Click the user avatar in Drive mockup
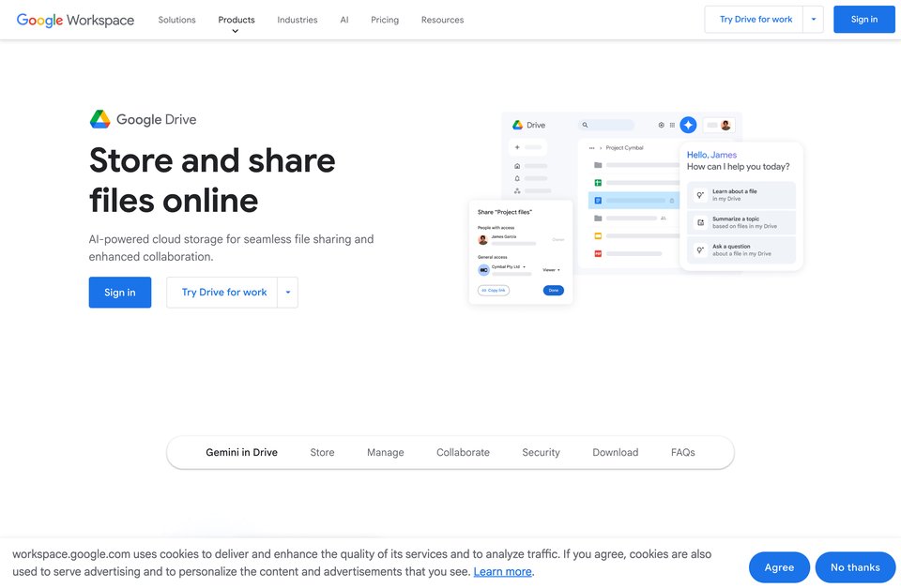The image size is (901, 588). pyautogui.click(x=725, y=125)
